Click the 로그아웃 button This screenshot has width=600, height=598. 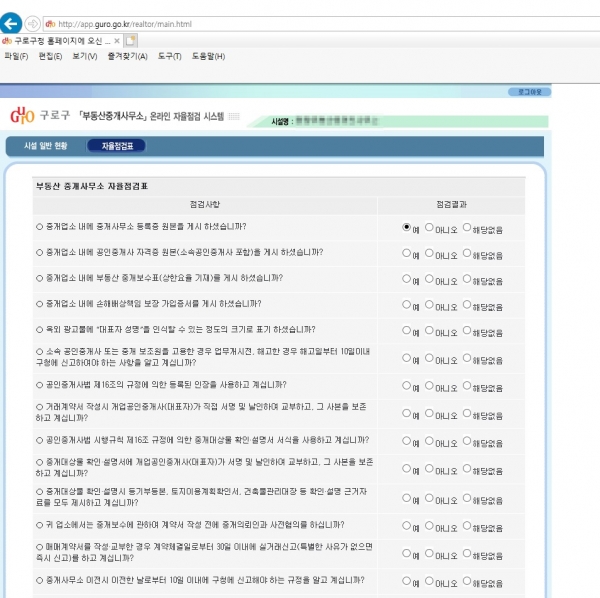point(530,92)
